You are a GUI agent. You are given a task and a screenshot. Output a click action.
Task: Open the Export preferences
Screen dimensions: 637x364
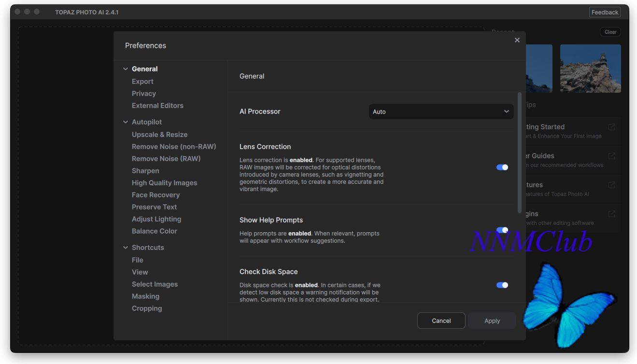click(x=142, y=82)
